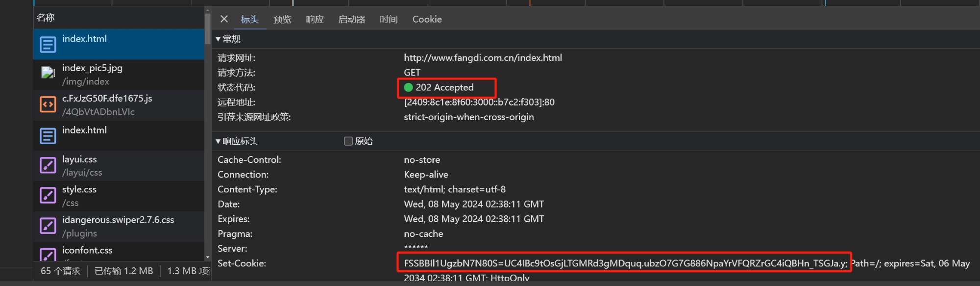
Task: Click the no-store Cache-Control value
Action: pyautogui.click(x=422, y=159)
